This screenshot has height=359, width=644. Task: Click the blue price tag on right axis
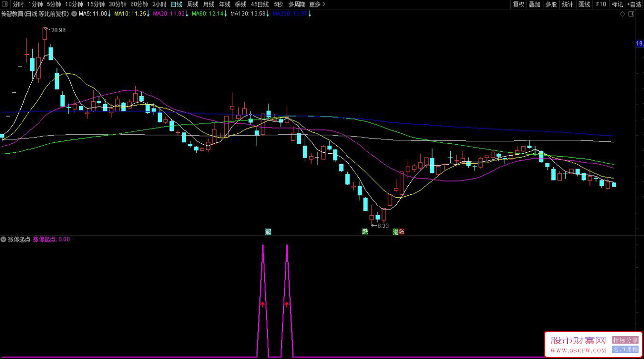[640, 44]
